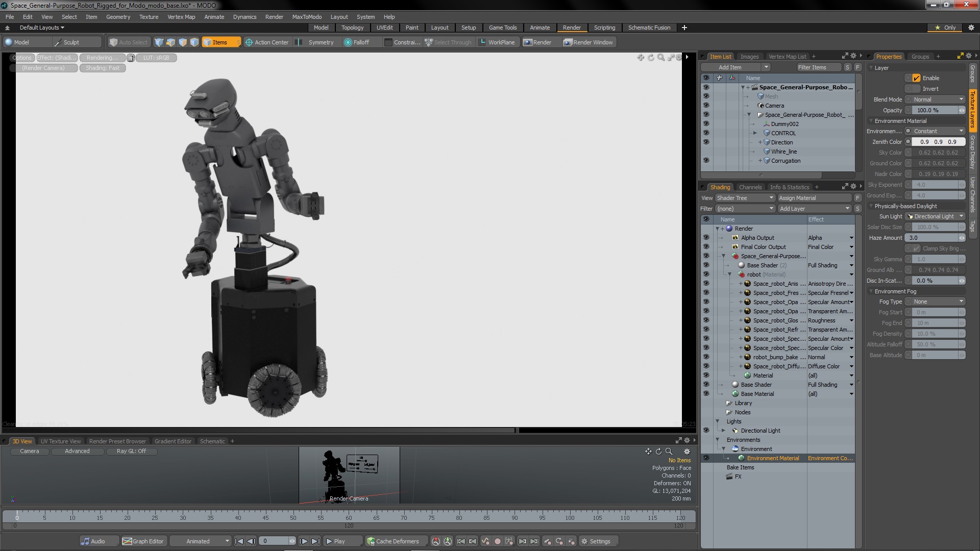Click the record keyframe circle icon
Screen dimensions: 980x551
[x=498, y=541]
